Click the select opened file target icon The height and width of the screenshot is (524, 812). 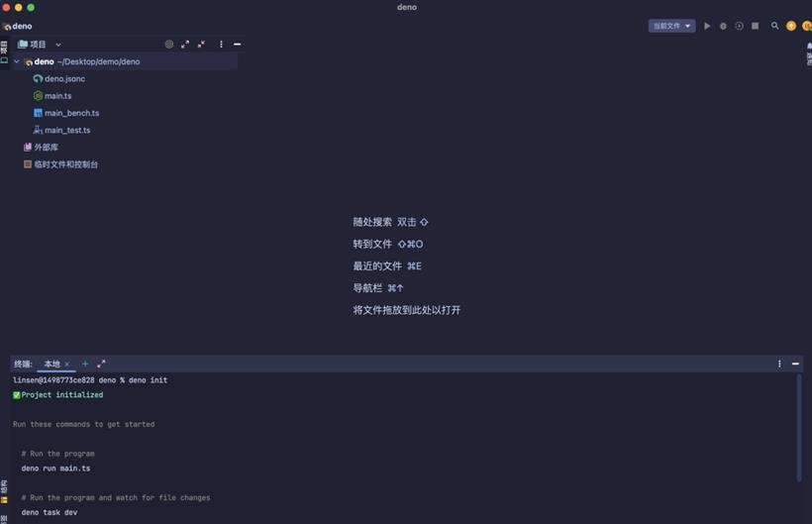168,45
